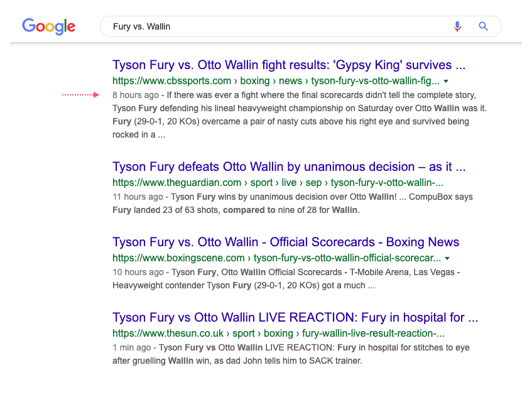Screen dimensions: 532x397
Task: Focus the search box containing 'Fury vs. Wallin'
Action: coord(276,26)
